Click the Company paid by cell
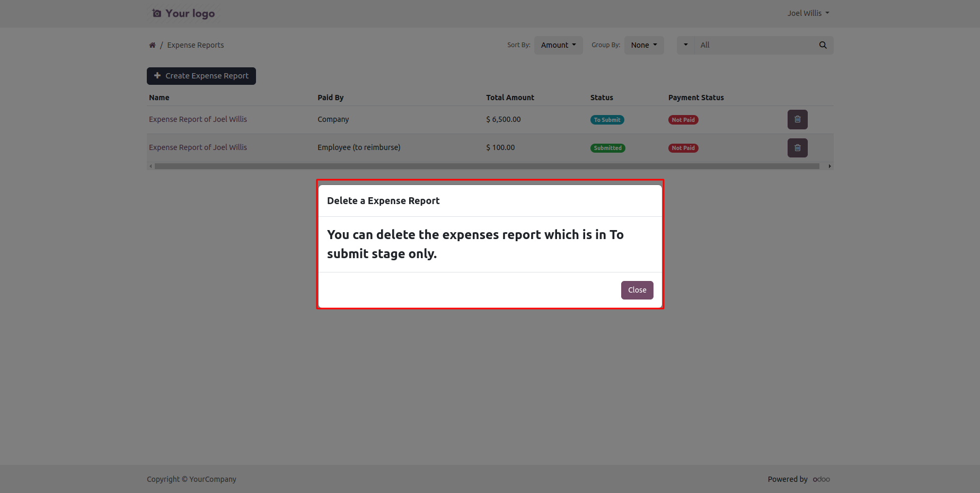980x493 pixels. coord(333,119)
